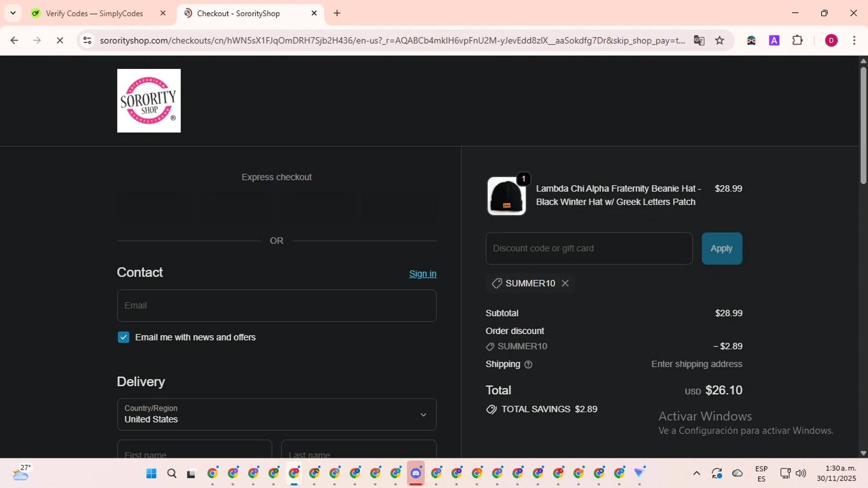Open the Extensions puzzle menu
Screen dimensions: 868x488
point(797,41)
